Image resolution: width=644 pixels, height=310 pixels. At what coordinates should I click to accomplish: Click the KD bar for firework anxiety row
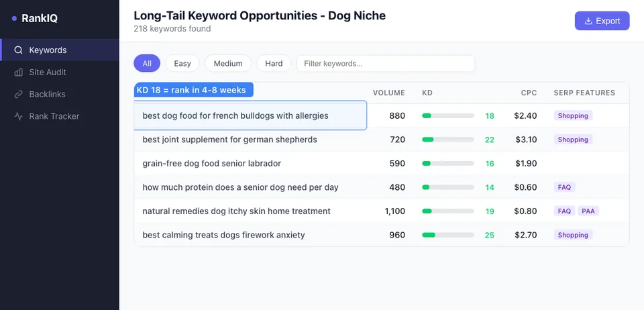tap(447, 235)
